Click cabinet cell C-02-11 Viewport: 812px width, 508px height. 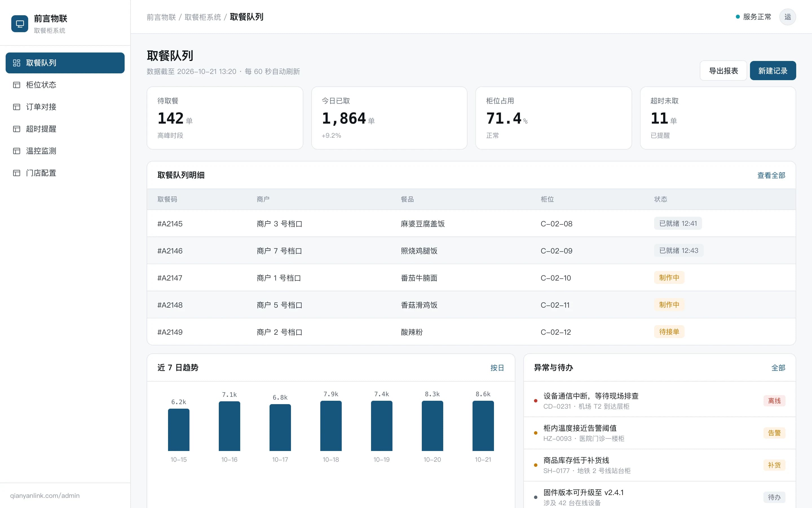555,305
